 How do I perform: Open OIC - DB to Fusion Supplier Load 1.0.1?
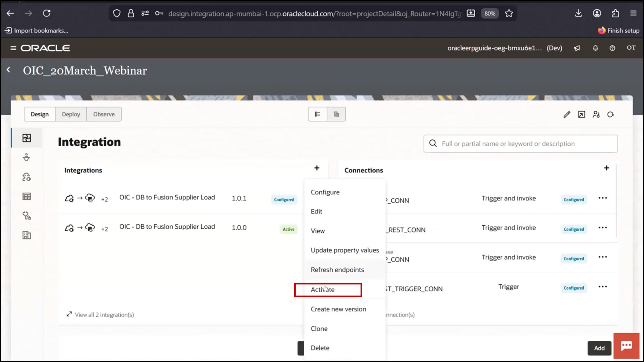167,197
